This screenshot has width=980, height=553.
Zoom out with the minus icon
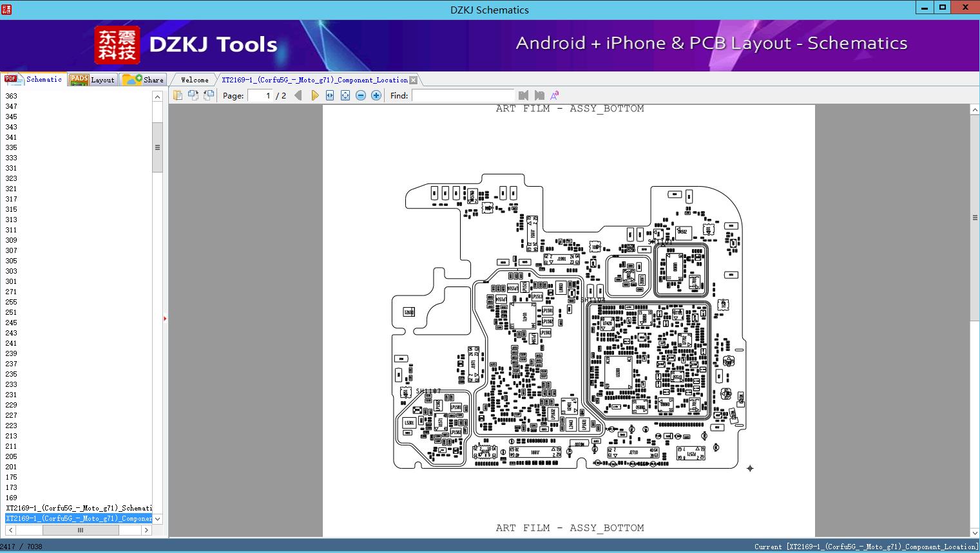click(361, 95)
